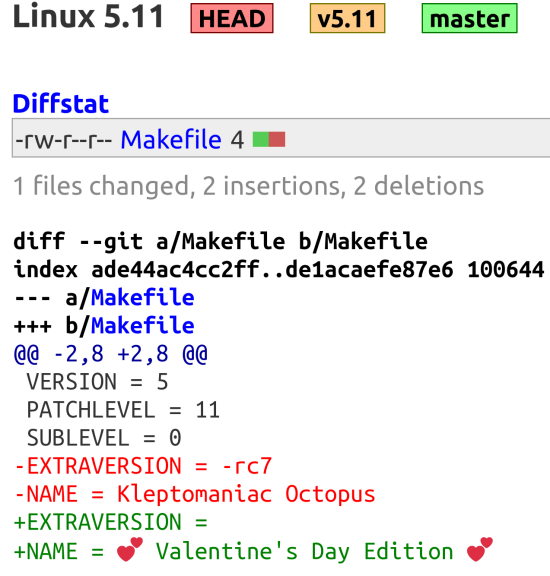Click the changed-lines count 4 beside Makefile
The image size is (550, 576).
pos(237,140)
